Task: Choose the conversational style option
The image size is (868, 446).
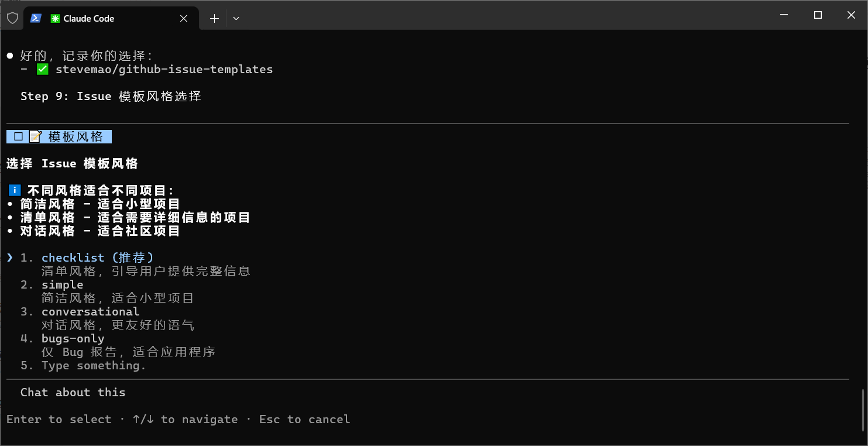Action: tap(90, 311)
